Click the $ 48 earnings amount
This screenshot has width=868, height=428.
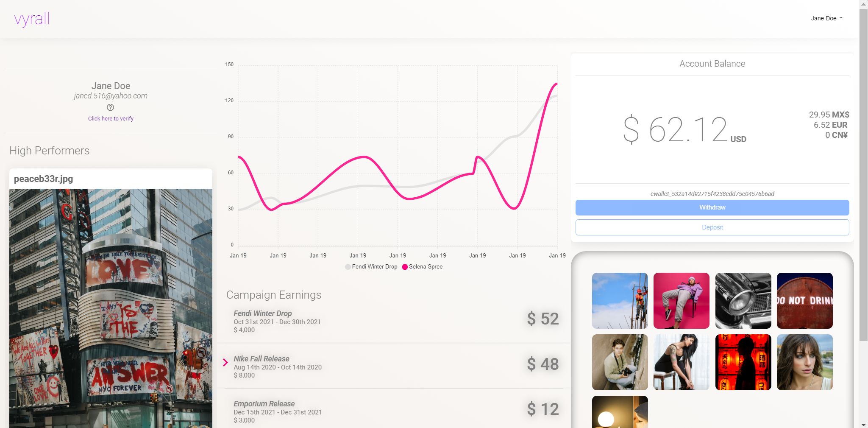coord(543,364)
